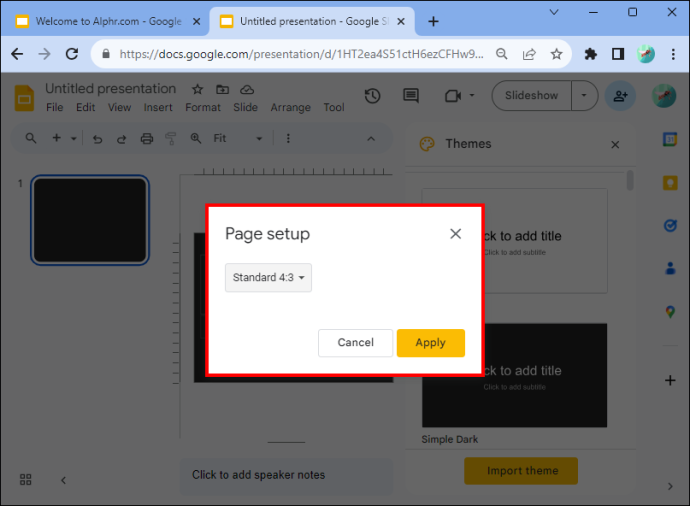The width and height of the screenshot is (690, 506).
Task: Select slide 1 thumbnail in filmstrip
Action: 90,220
